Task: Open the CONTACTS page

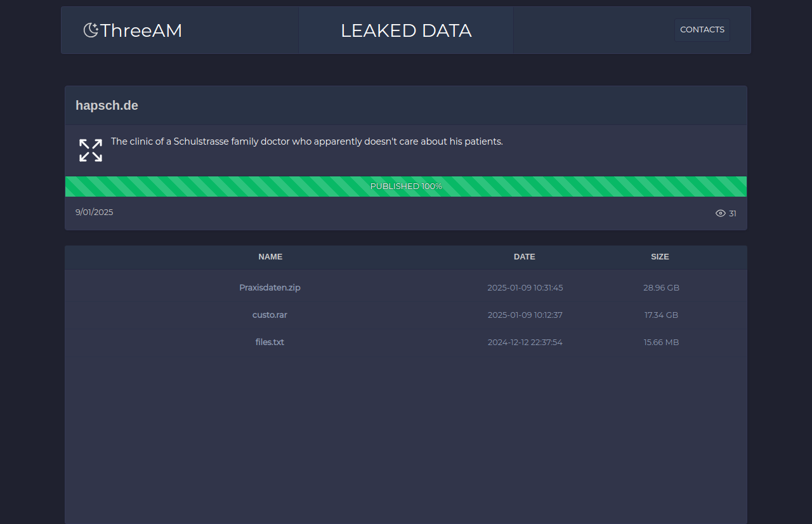Action: tap(702, 30)
